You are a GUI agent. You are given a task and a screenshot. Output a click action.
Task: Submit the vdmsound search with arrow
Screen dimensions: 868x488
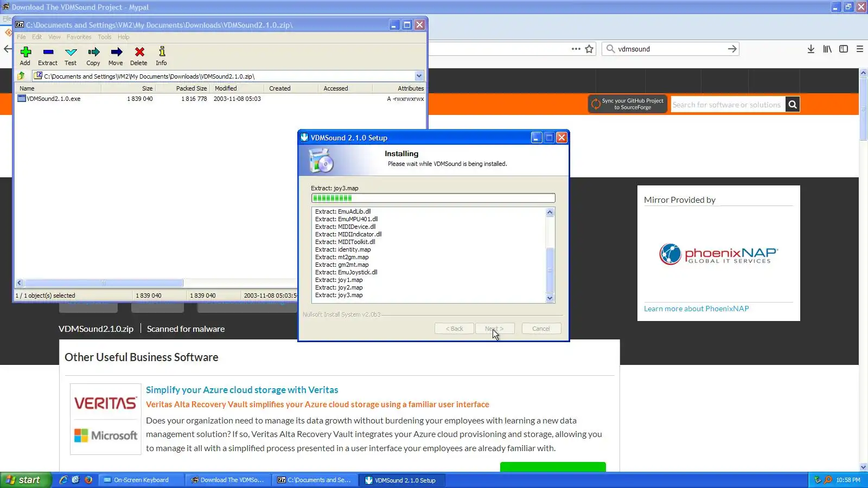tap(732, 49)
